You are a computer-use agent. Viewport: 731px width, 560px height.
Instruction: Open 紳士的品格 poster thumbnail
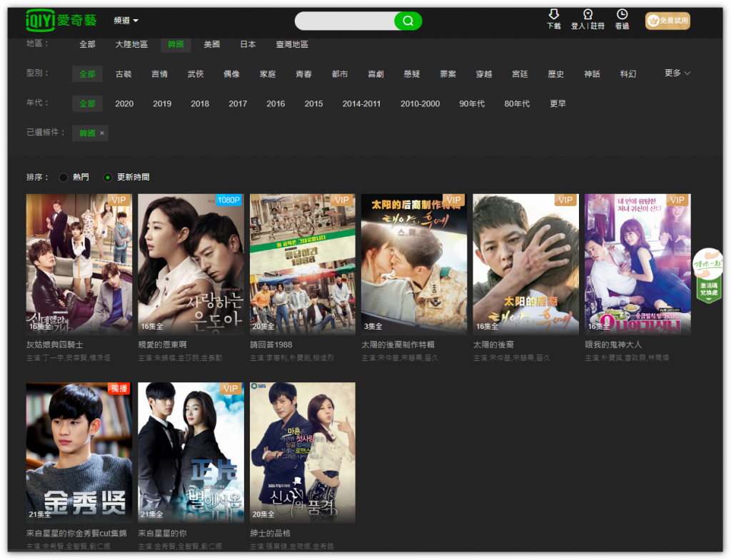pyautogui.click(x=303, y=452)
